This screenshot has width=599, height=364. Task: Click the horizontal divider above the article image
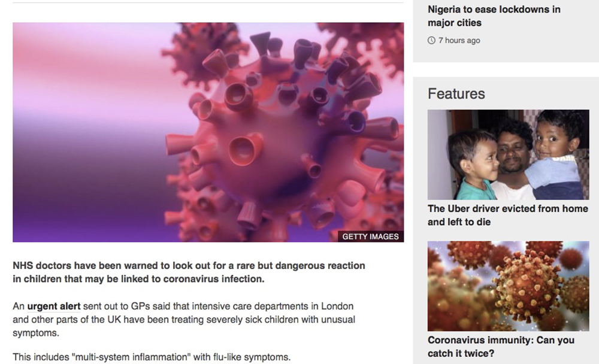208,3
